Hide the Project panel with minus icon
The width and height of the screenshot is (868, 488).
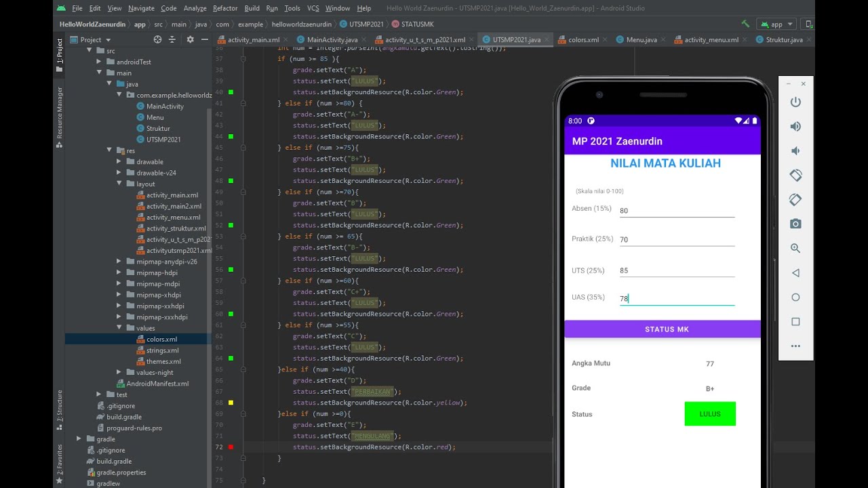(x=205, y=40)
